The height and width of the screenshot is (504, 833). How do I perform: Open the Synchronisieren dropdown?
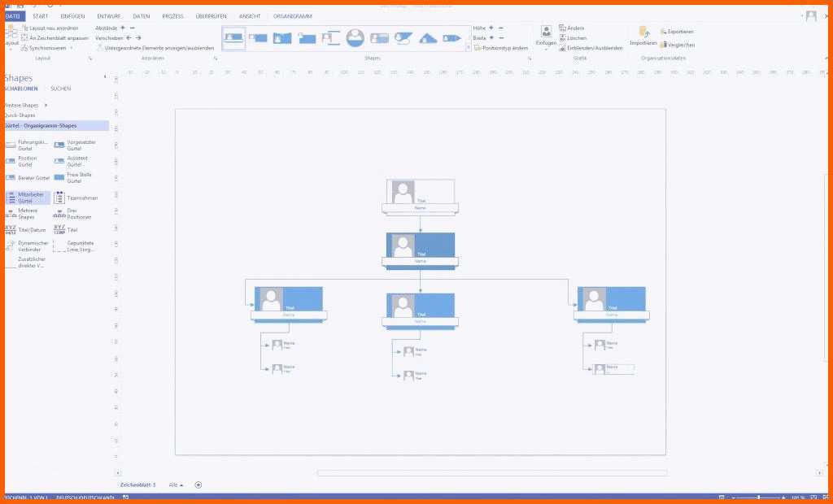[x=46, y=48]
